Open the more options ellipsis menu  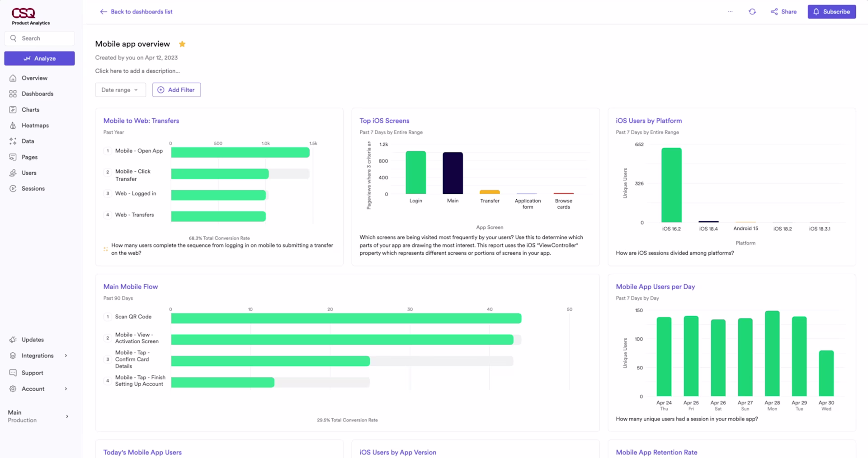[x=730, y=11]
